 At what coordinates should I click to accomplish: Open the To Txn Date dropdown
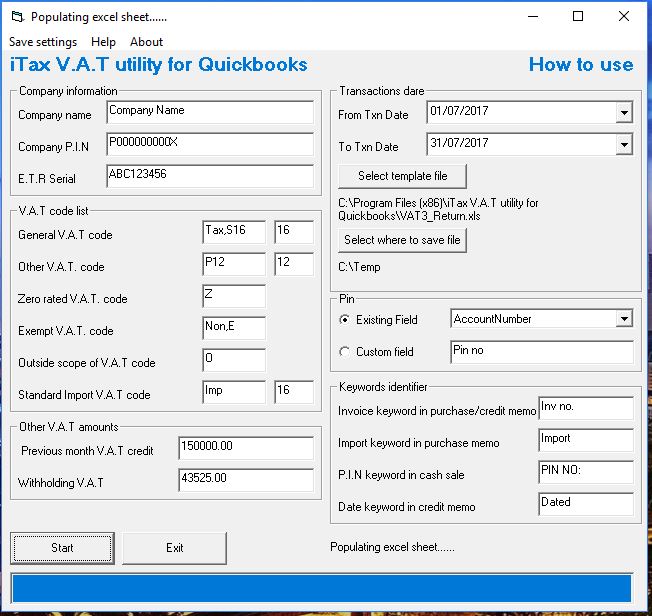[x=624, y=145]
